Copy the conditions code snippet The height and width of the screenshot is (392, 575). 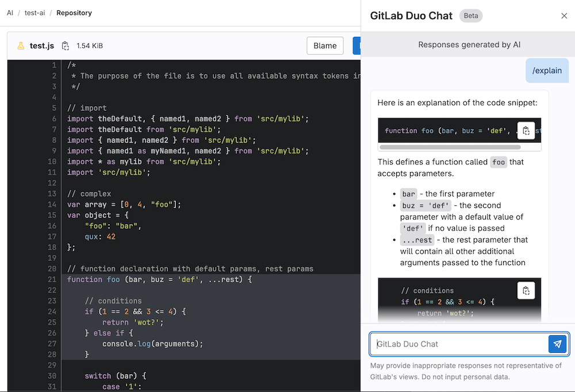coord(526,290)
